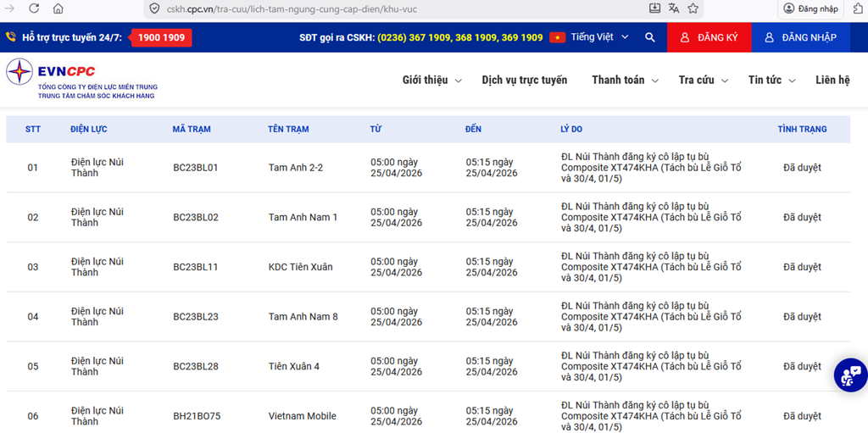The width and height of the screenshot is (868, 433).
Task: Click the ĐĂNG NHẬP button
Action: click(800, 37)
